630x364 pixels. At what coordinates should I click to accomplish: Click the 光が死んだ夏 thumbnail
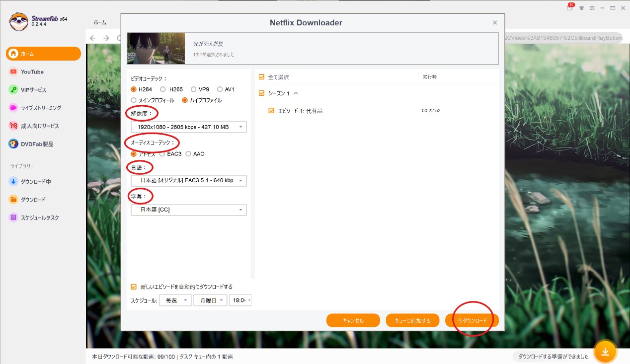[x=156, y=49]
